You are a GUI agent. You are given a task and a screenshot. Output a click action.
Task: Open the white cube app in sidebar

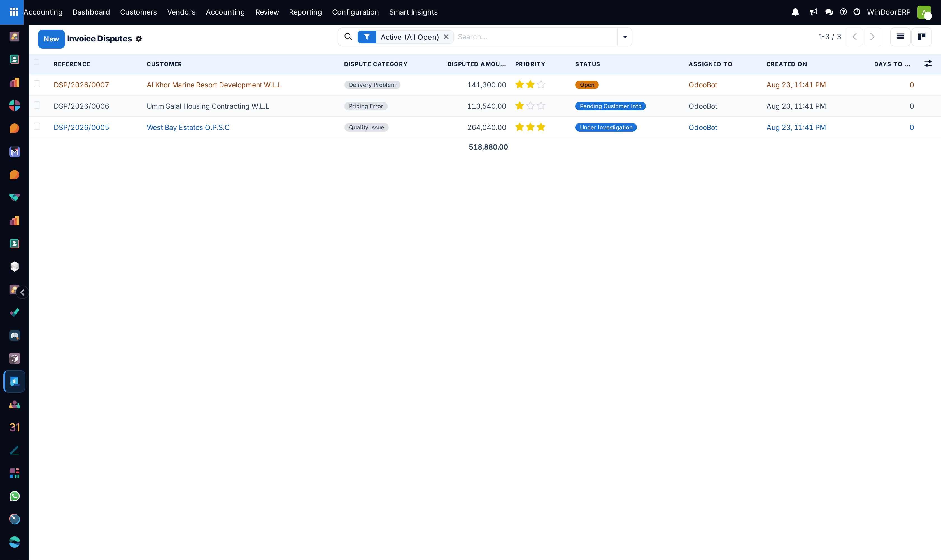tap(14, 266)
